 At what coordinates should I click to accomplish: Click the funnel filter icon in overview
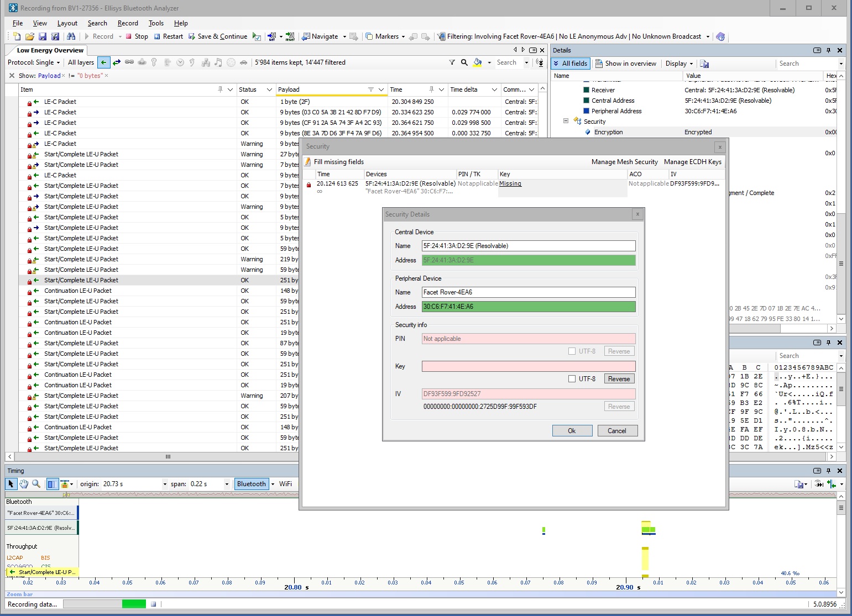[x=452, y=62]
